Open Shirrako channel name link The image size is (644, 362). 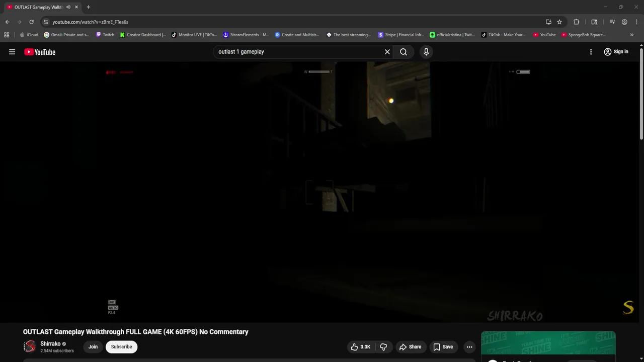50,344
